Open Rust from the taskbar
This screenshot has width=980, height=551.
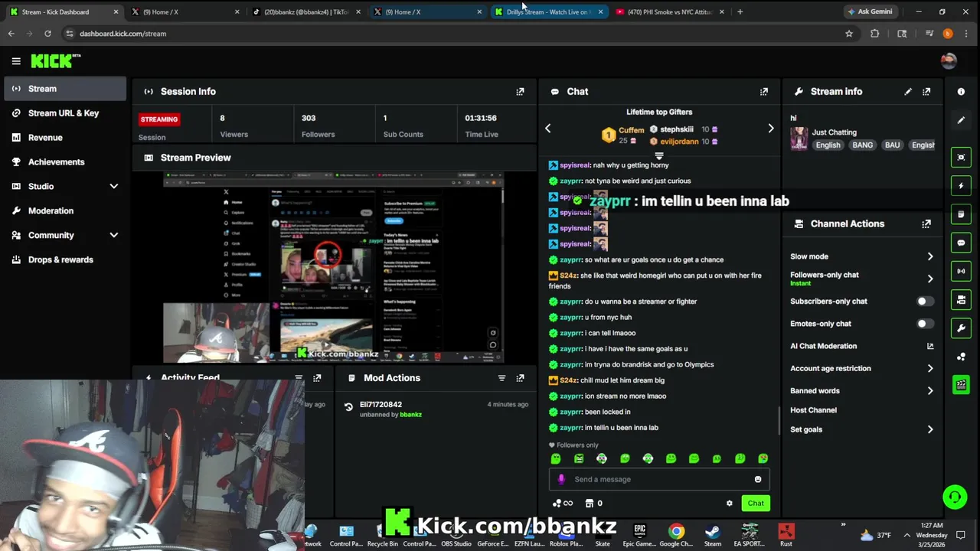point(786,535)
